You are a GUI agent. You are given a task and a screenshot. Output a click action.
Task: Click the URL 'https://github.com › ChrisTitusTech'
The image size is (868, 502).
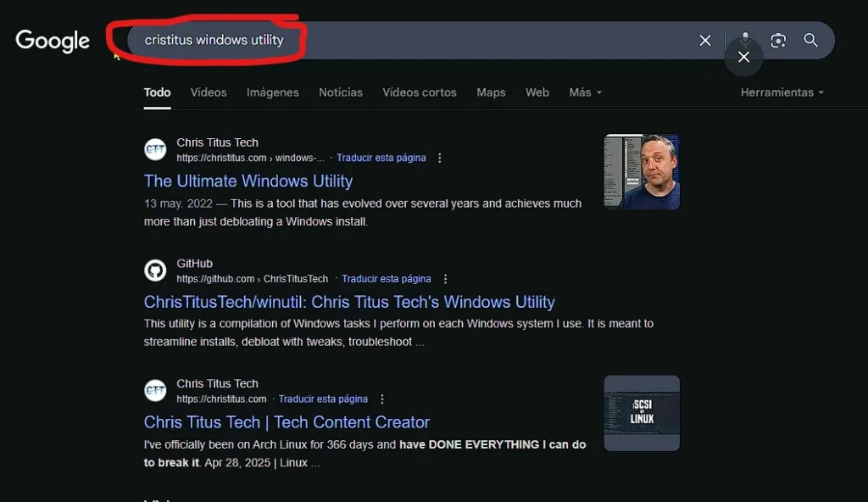pos(253,279)
